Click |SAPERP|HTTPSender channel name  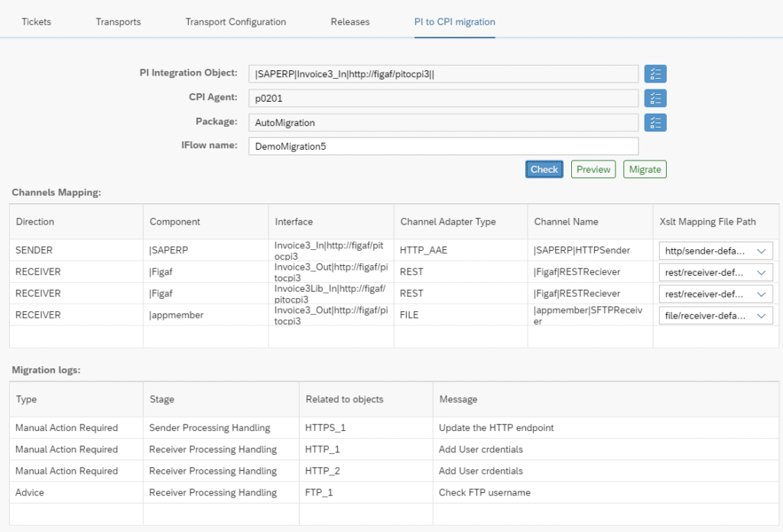click(x=582, y=250)
